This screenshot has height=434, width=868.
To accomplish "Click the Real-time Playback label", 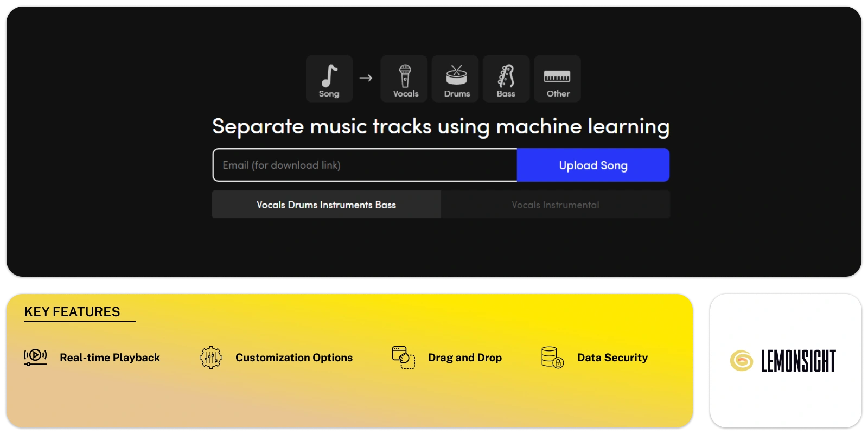I will (110, 358).
